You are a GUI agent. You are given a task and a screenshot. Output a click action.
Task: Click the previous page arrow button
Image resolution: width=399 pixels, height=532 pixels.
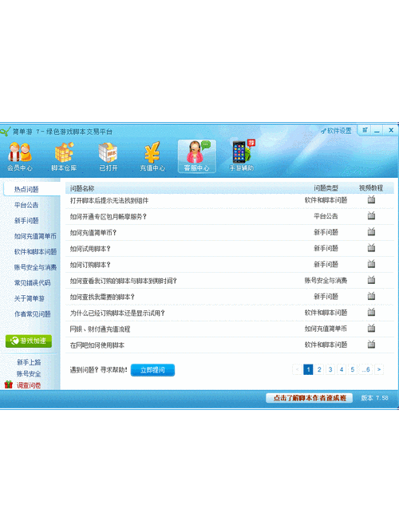297,369
